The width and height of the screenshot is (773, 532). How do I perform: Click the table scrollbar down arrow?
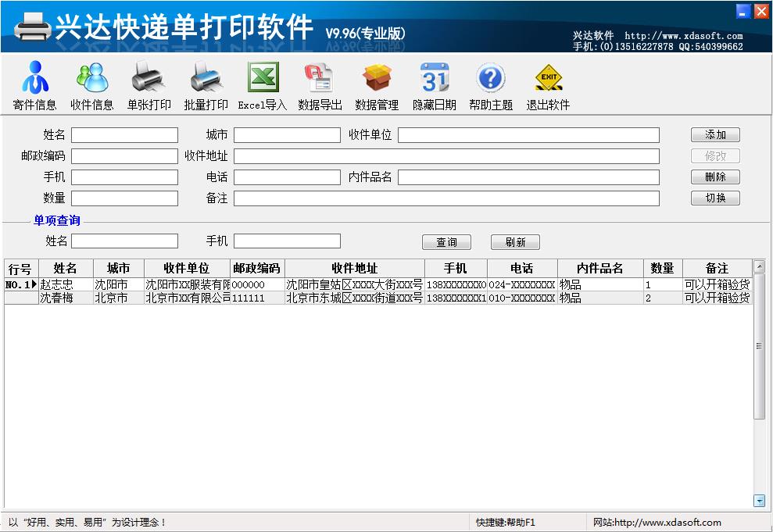[759, 501]
